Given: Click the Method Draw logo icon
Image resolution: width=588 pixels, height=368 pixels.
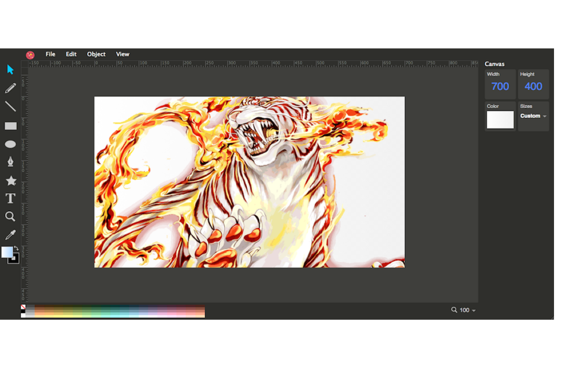Looking at the screenshot, I should click(30, 55).
